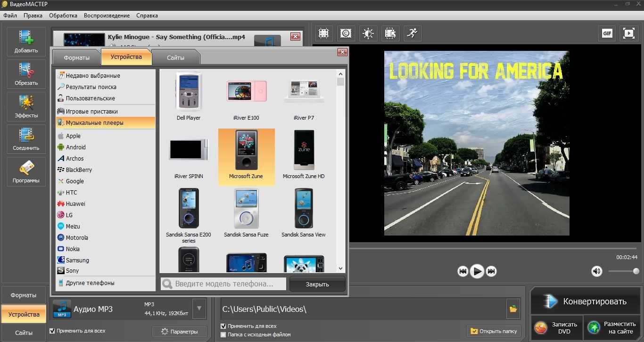Enable Папка с исходным файлом checkbox
This screenshot has width=644, height=342.
coord(223,334)
